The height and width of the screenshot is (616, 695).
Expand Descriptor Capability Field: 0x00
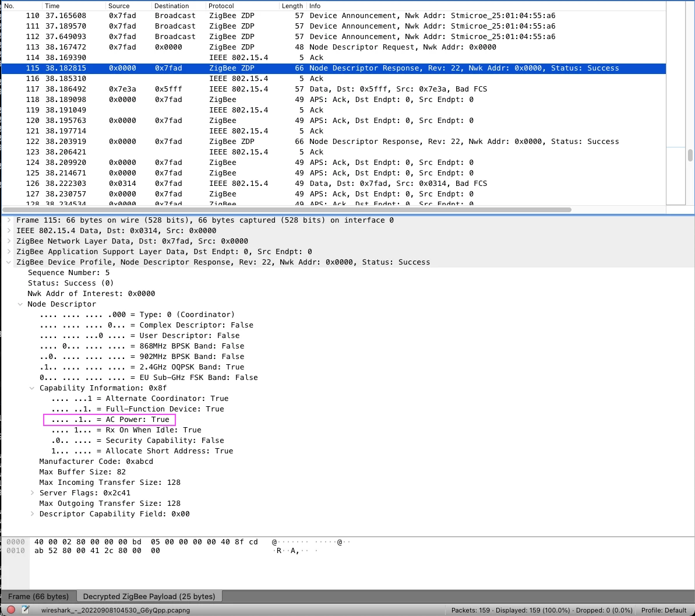click(32, 514)
